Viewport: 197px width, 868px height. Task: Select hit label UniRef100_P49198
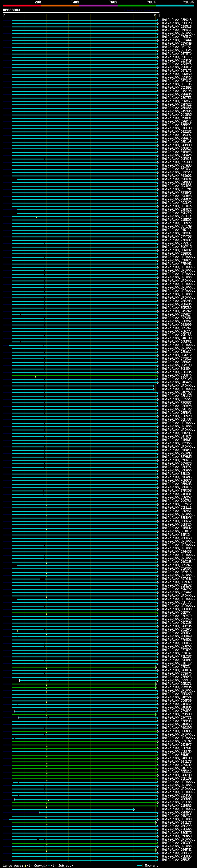pos(177,91)
